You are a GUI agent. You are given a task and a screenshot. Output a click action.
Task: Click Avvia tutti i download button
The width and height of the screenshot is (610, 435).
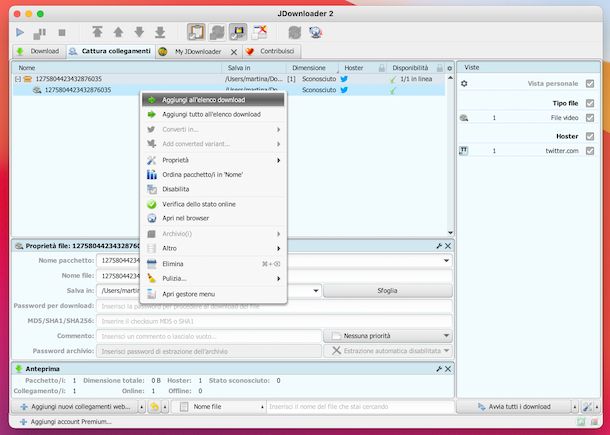[514, 407]
